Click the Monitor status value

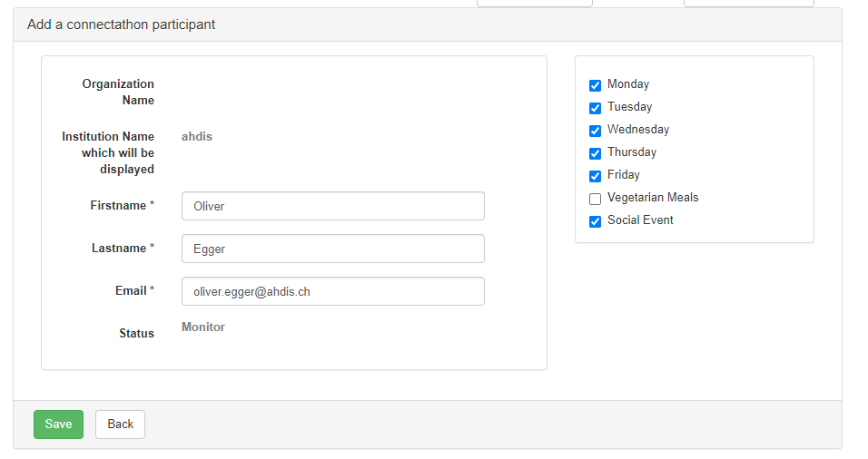[203, 327]
